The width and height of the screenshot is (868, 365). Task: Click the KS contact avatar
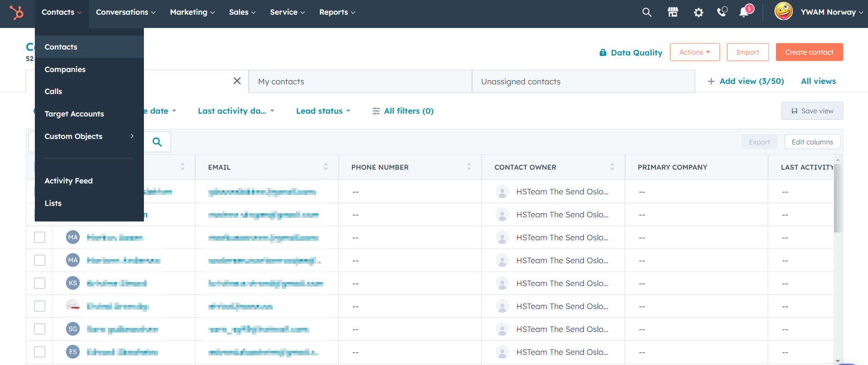click(73, 283)
